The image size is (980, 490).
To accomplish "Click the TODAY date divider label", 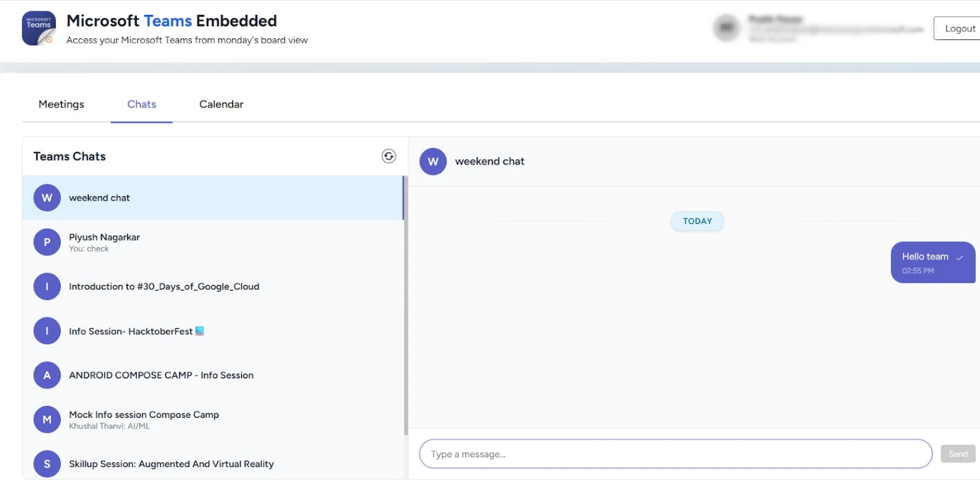I will click(x=697, y=221).
